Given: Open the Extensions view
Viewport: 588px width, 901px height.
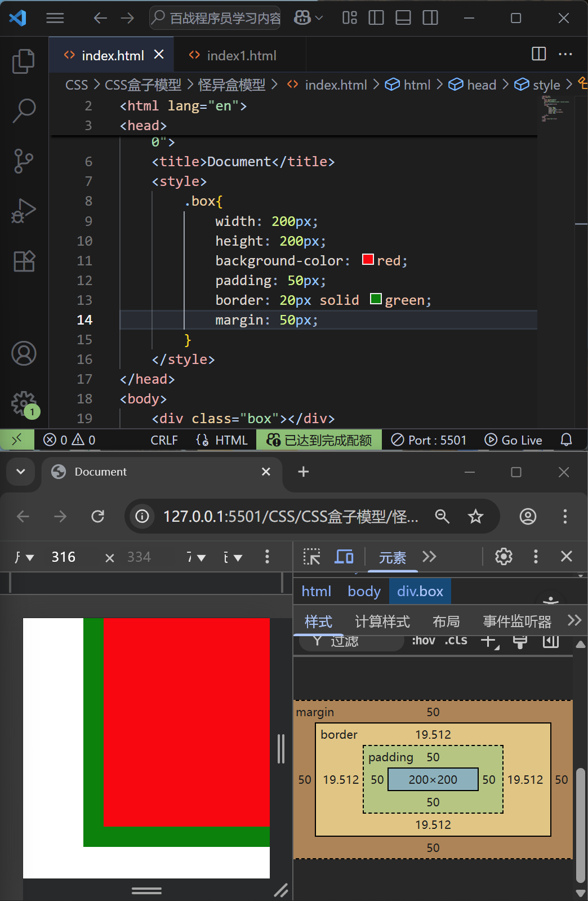Looking at the screenshot, I should click(24, 261).
